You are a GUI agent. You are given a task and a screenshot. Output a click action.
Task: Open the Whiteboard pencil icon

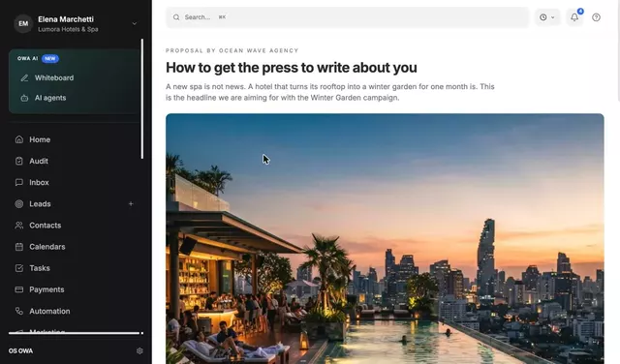24,77
